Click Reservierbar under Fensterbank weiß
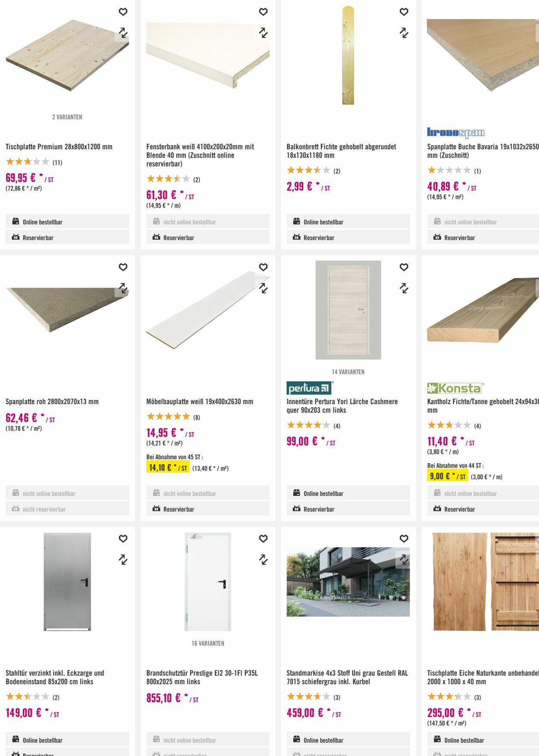Image resolution: width=539 pixels, height=756 pixels. tap(207, 238)
